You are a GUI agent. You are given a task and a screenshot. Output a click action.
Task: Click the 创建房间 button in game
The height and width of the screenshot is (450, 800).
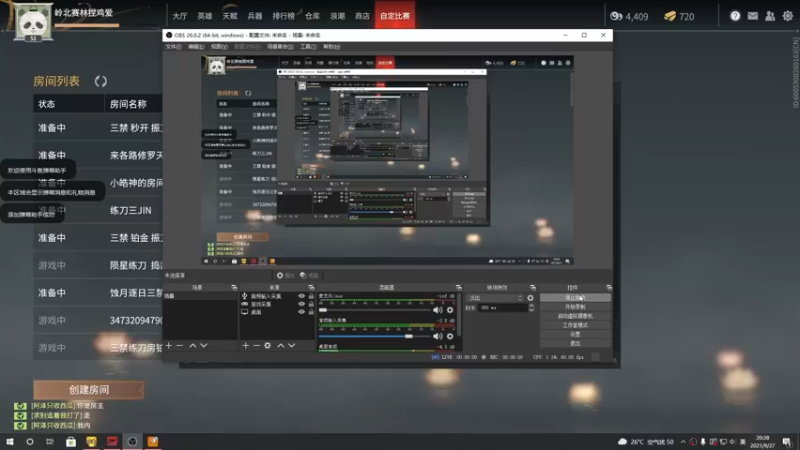tap(88, 390)
